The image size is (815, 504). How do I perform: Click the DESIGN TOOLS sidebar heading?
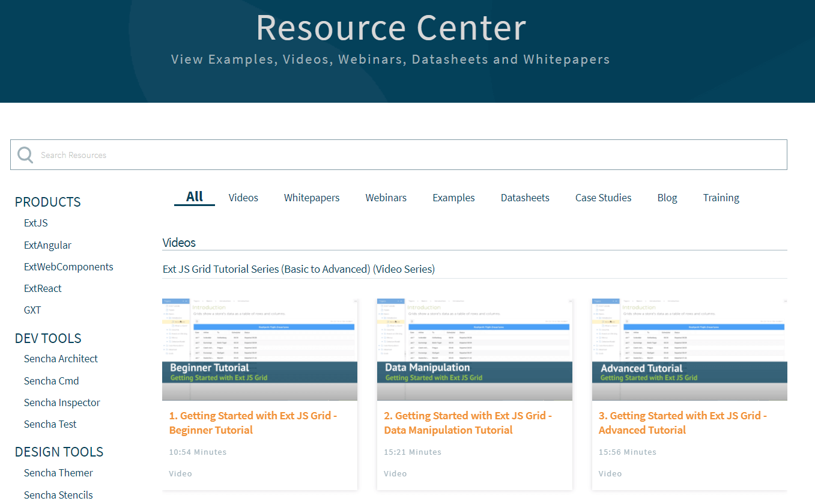59,452
